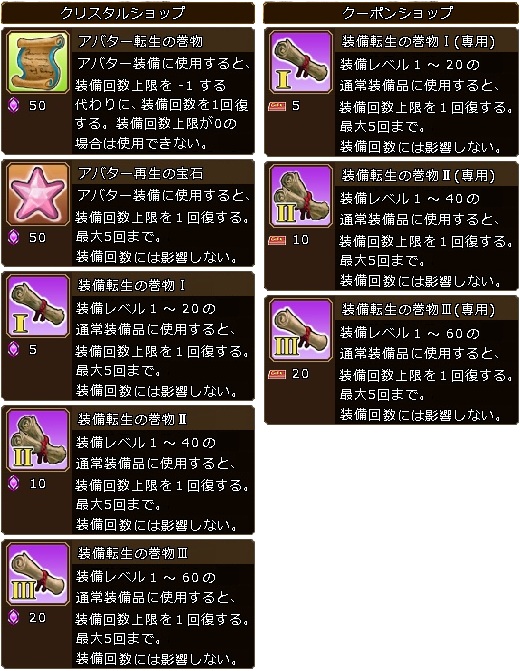Viewport: 520px width, 671px height.
Task: Click the 装備転生の巻物Ⅰ(専用) description text
Action: click(x=426, y=106)
